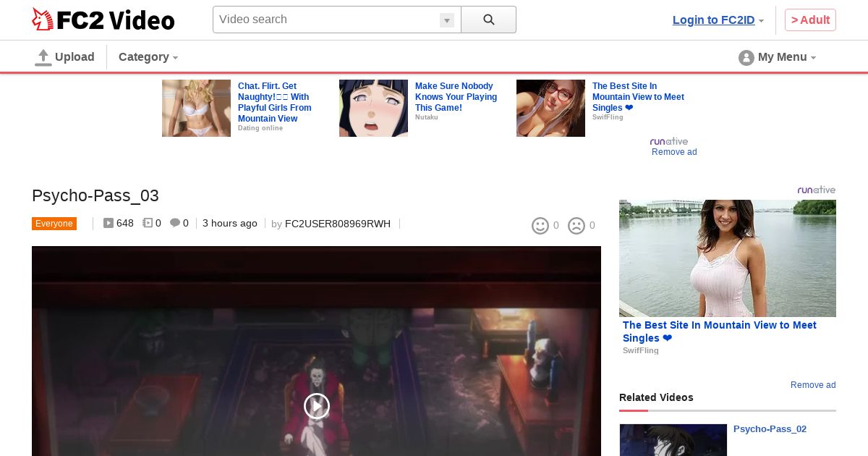Click the play count icon beside 648
868x456 pixels.
(109, 224)
